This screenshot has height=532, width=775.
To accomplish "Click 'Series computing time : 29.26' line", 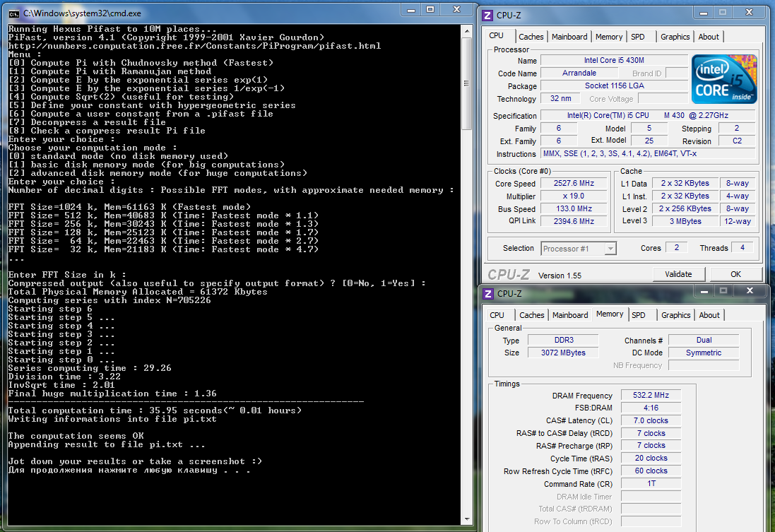I will [x=90, y=368].
